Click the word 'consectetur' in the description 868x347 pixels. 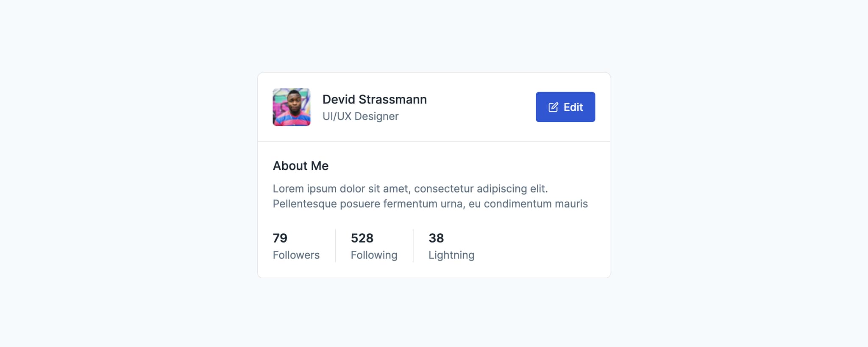tap(443, 189)
